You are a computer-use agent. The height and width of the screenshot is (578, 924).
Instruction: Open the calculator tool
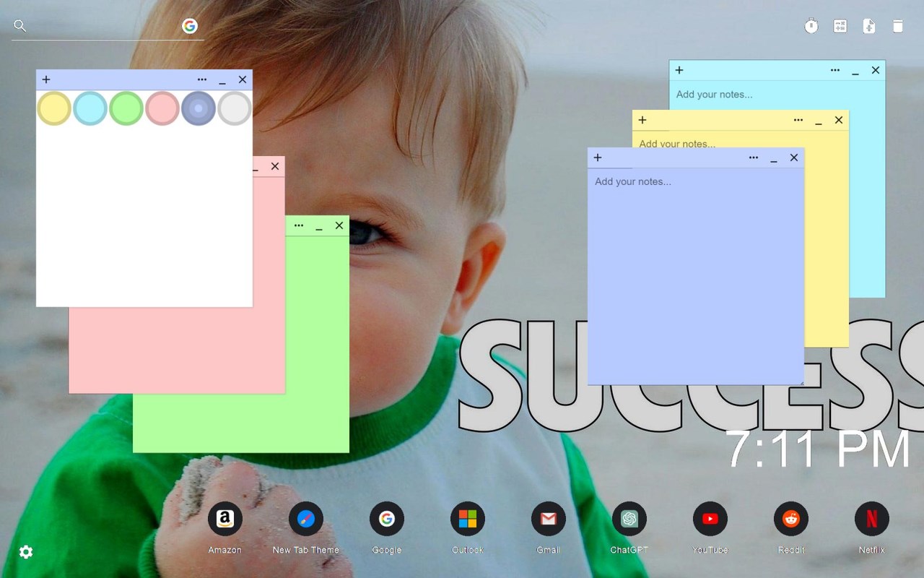840,26
